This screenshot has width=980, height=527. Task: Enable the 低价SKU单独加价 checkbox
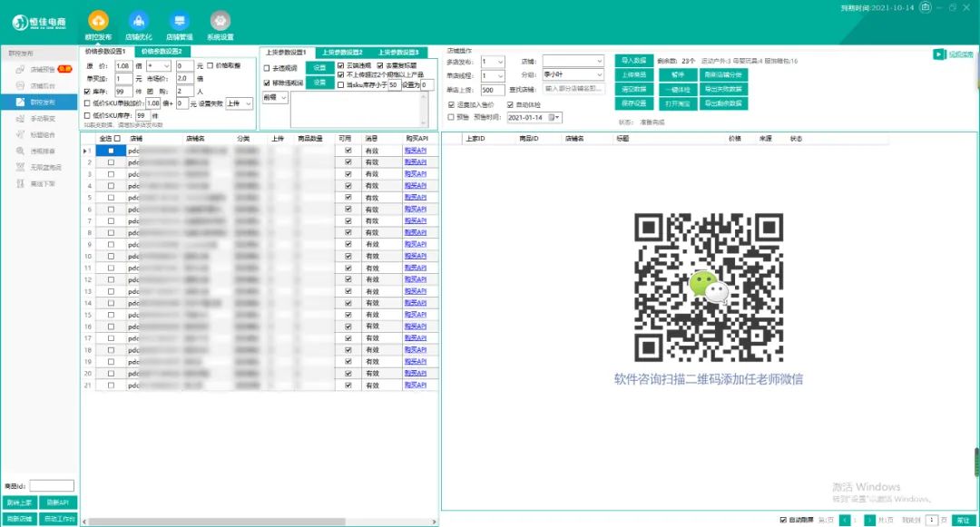87,103
